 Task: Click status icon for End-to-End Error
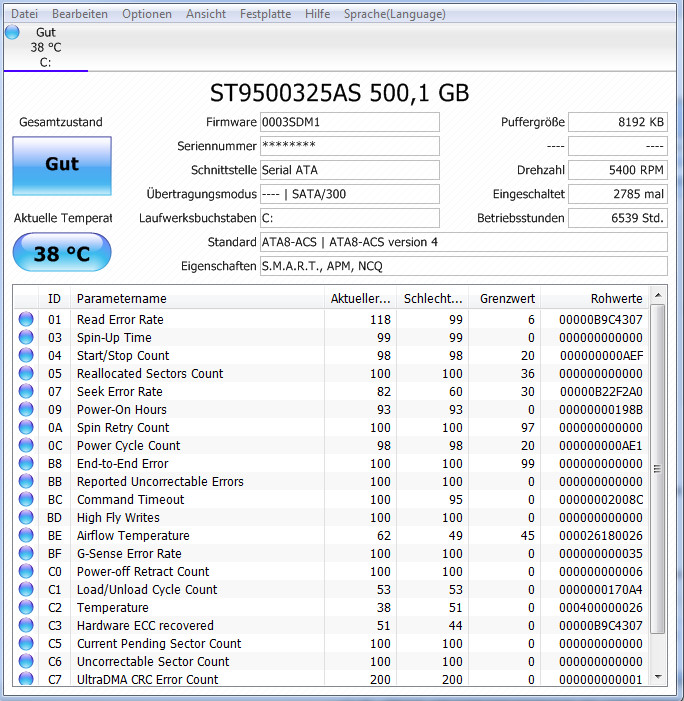click(26, 463)
